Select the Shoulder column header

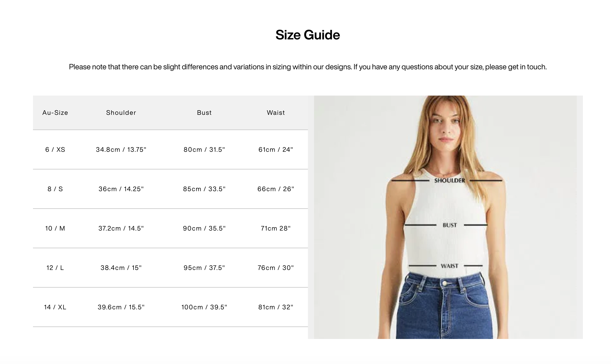coord(121,113)
